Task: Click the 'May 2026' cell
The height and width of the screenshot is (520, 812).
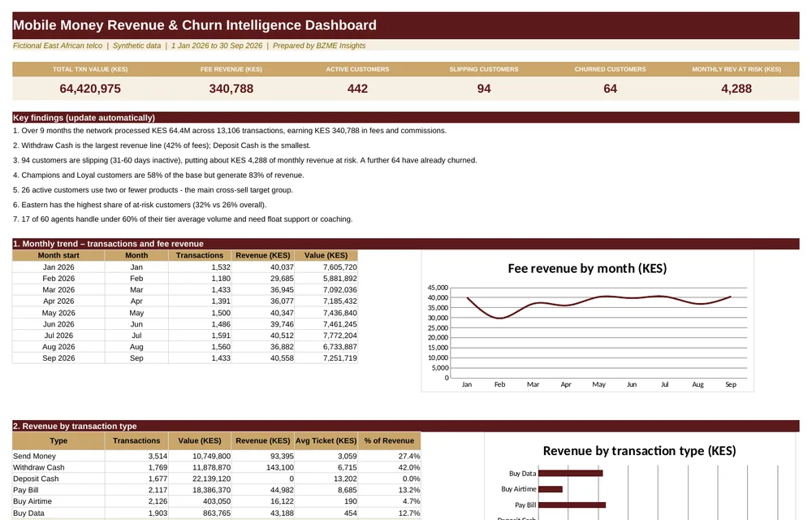Action: click(x=58, y=313)
